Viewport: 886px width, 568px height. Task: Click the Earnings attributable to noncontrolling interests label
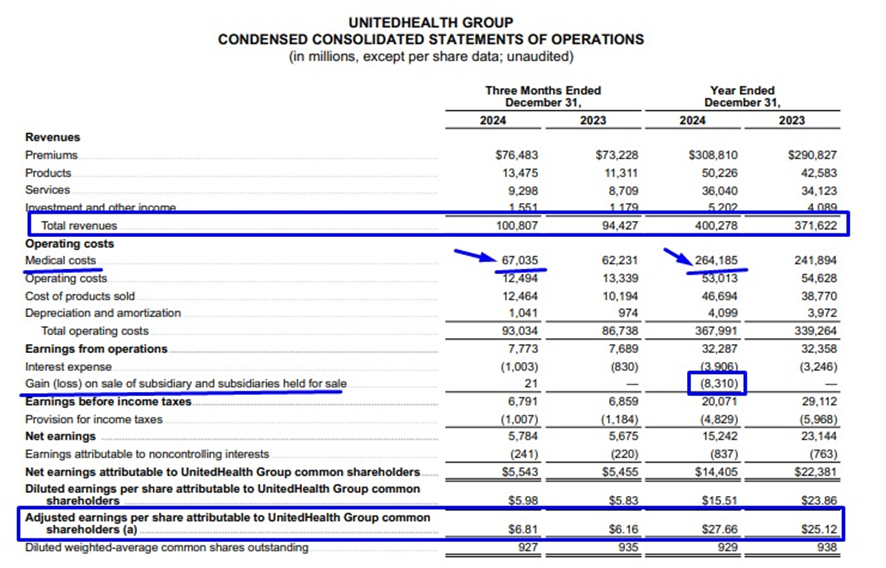pos(147,454)
